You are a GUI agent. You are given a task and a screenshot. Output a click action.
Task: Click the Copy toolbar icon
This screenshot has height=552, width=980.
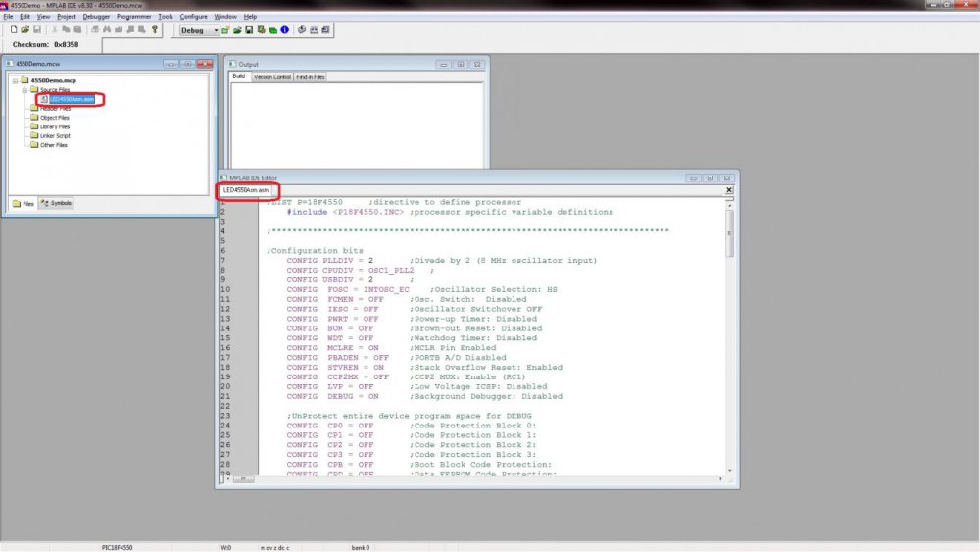pos(66,29)
